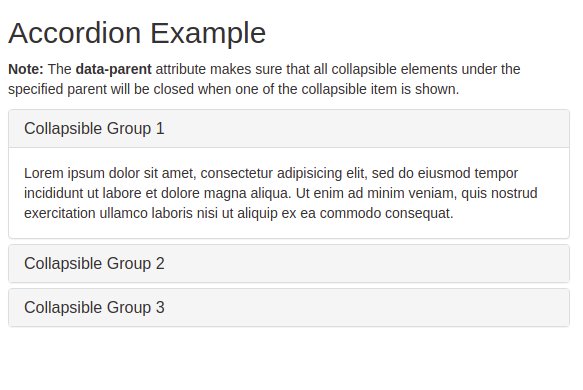
Task: Expand Collapsible Group 3
Action: pyautogui.click(x=94, y=307)
